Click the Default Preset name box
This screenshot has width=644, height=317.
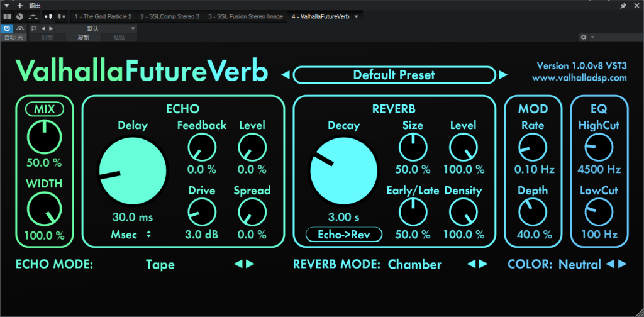(394, 75)
